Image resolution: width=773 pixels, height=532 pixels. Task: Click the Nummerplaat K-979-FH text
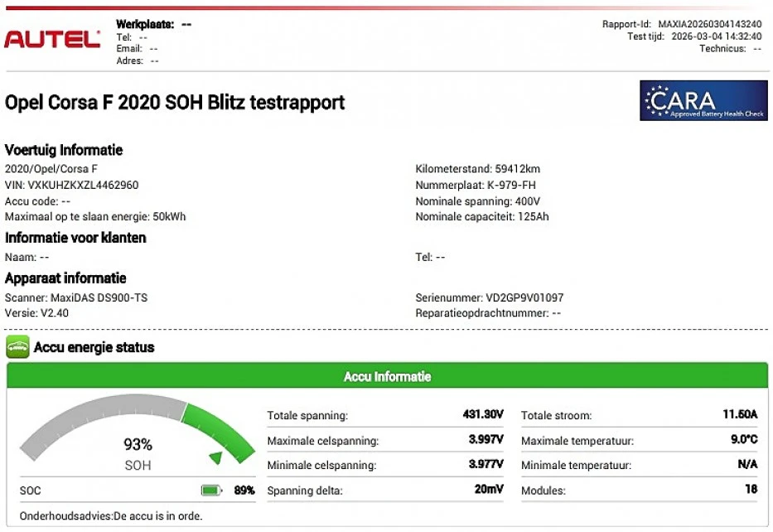477,185
